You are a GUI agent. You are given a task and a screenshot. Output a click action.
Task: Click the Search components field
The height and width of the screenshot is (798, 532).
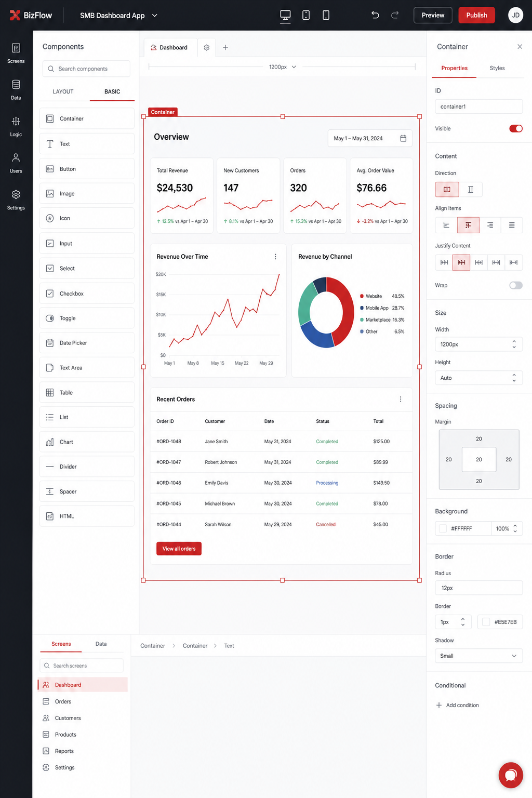tap(86, 69)
